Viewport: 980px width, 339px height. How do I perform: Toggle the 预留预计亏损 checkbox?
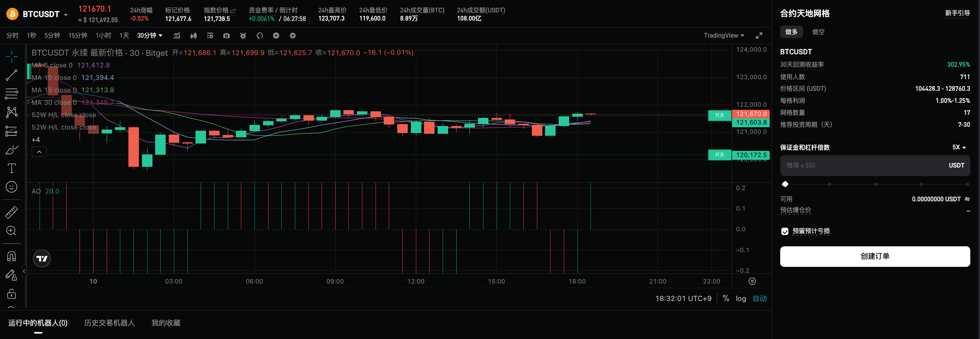click(785, 232)
